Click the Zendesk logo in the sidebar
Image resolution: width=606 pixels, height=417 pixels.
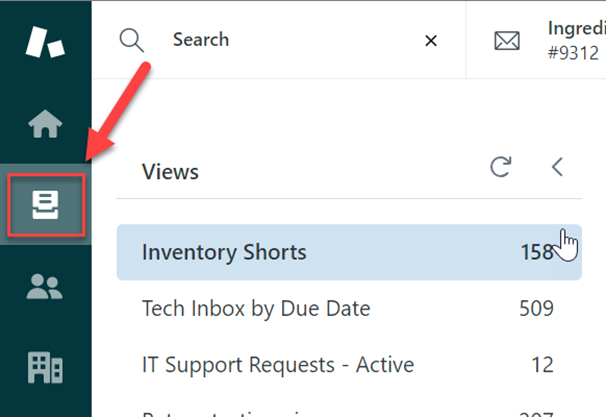click(46, 42)
